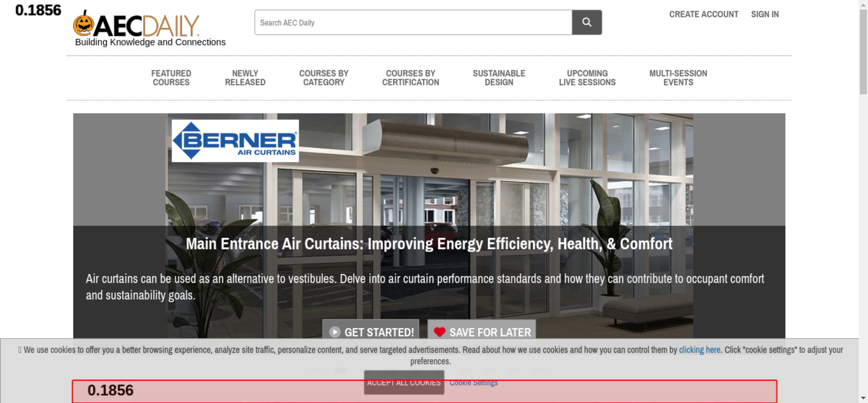The width and height of the screenshot is (868, 403).
Task: Open the Featured Courses menu item
Action: tap(171, 78)
